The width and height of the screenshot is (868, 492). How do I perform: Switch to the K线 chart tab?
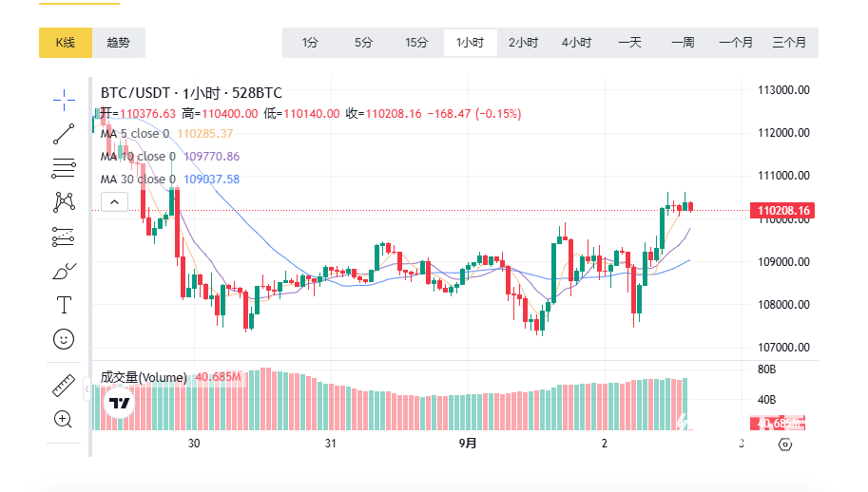(x=65, y=43)
